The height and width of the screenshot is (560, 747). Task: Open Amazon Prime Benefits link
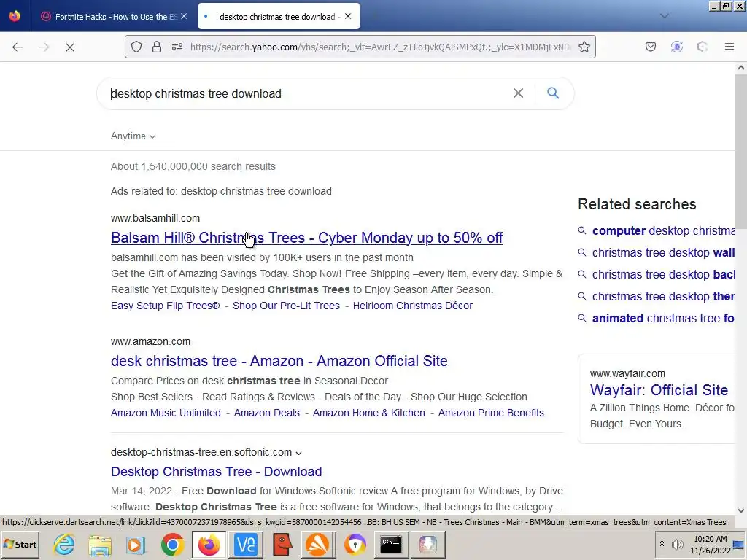pyautogui.click(x=491, y=413)
